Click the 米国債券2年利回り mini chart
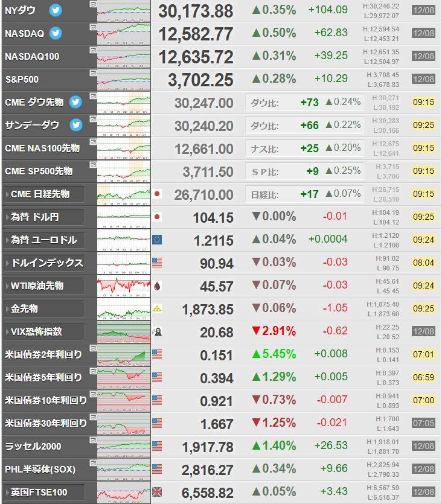 [124, 355]
